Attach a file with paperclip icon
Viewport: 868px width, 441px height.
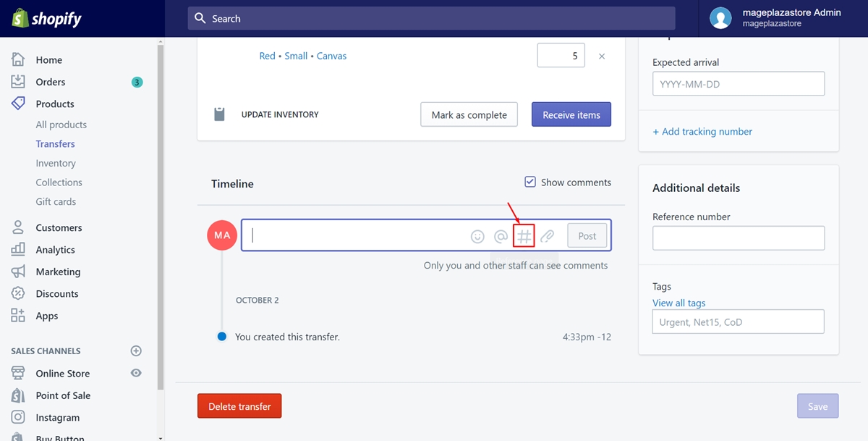[548, 236]
